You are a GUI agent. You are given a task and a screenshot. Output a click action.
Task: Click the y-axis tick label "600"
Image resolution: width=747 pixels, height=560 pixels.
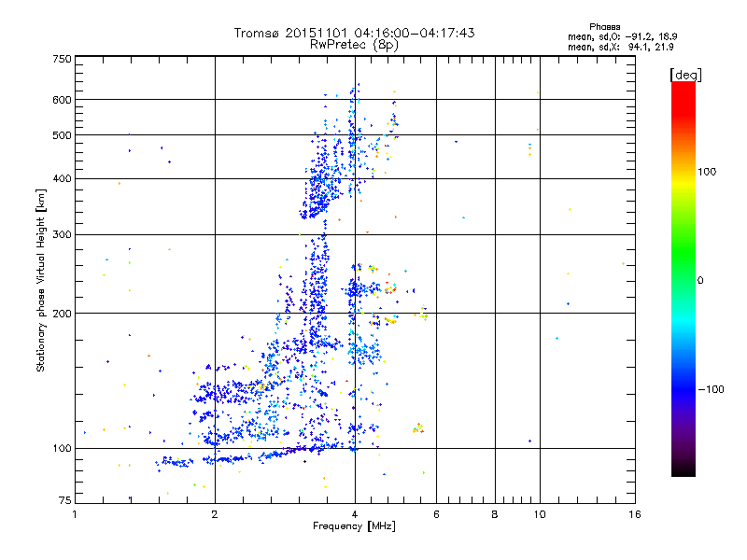pyautogui.click(x=62, y=100)
